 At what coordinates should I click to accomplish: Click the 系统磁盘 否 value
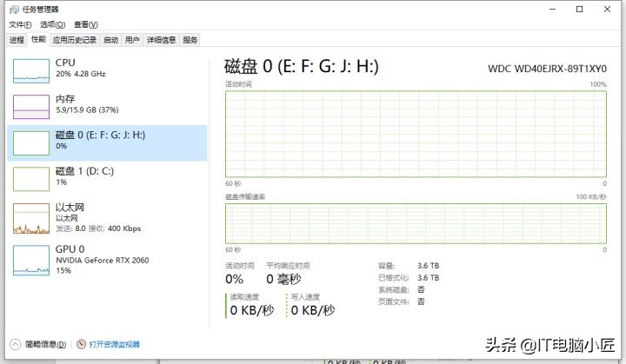click(421, 289)
